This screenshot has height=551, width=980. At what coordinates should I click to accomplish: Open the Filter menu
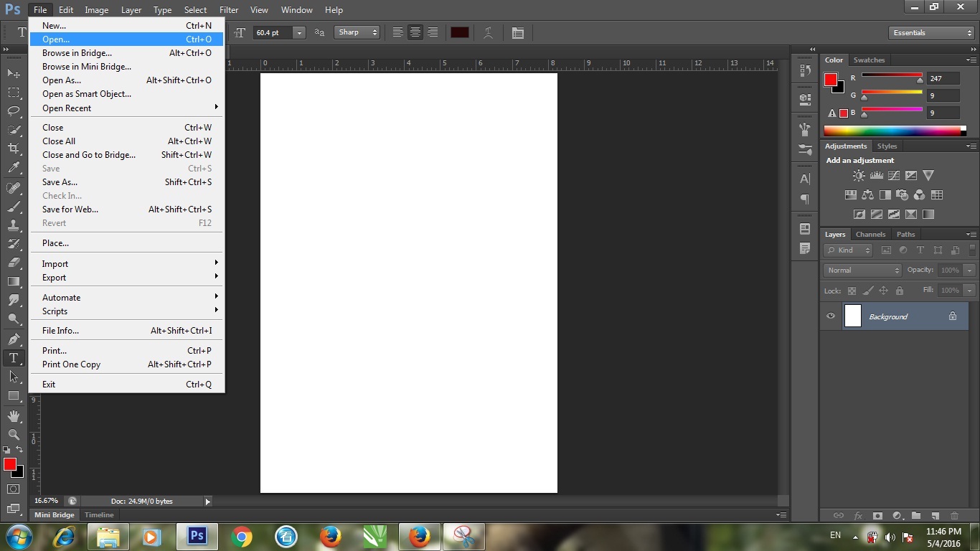pos(229,10)
